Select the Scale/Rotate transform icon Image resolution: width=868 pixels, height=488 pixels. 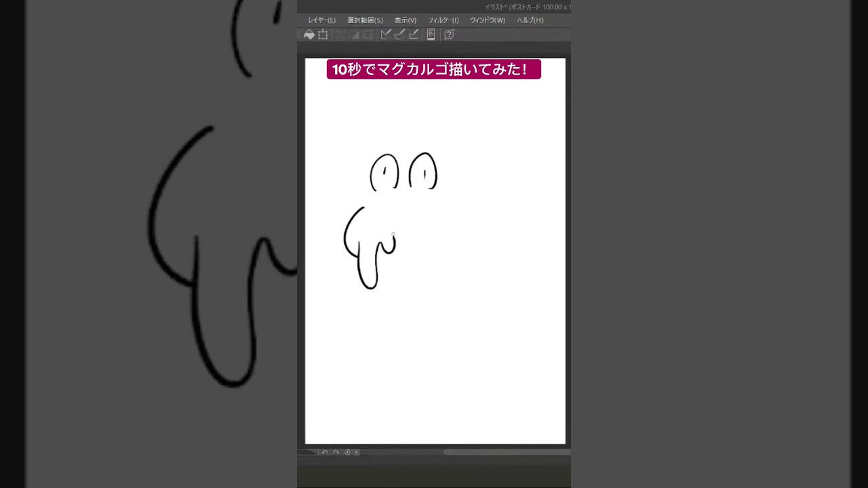coord(323,35)
